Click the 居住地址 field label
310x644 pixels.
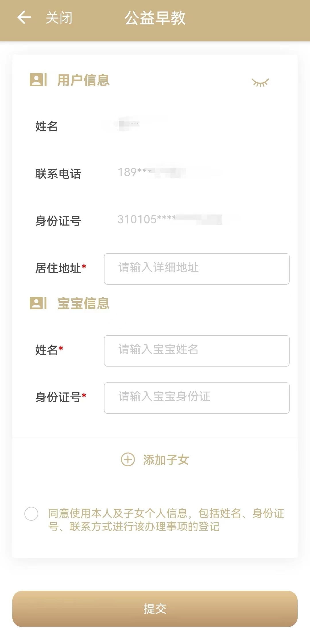(x=58, y=268)
